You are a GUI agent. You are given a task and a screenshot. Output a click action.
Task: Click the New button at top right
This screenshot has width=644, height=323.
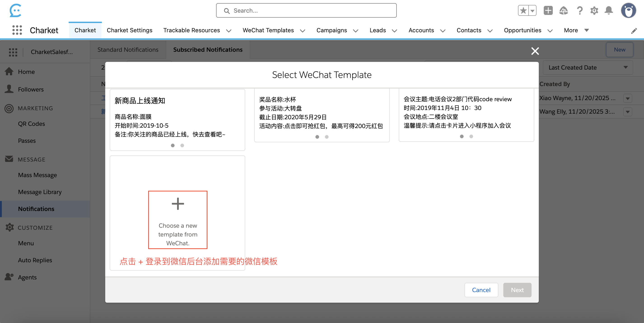[x=620, y=49]
